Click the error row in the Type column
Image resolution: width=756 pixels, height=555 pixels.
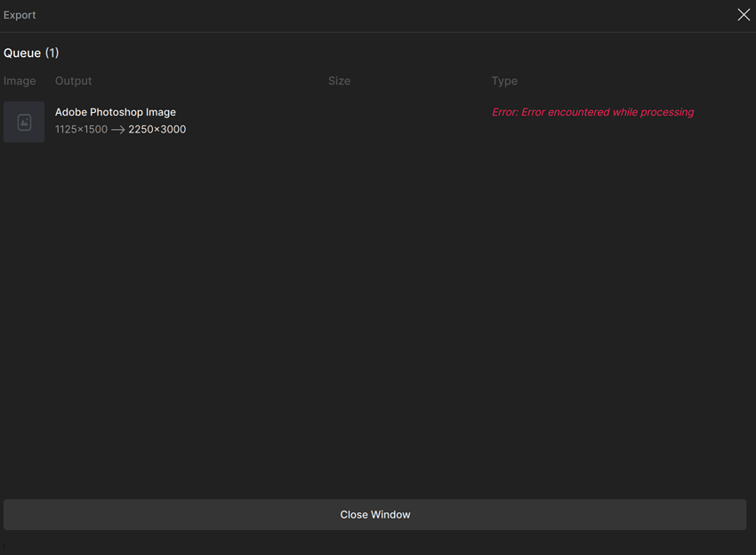(592, 111)
